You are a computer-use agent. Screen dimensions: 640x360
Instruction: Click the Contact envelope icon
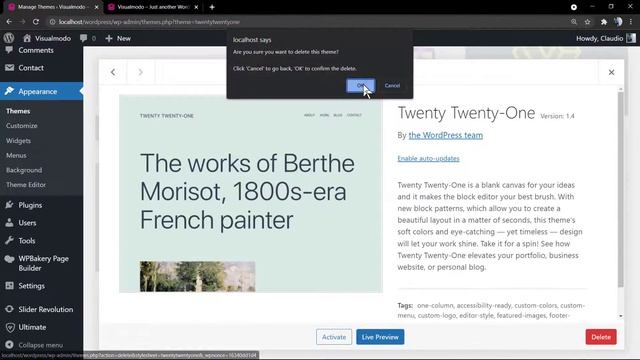coord(9,67)
